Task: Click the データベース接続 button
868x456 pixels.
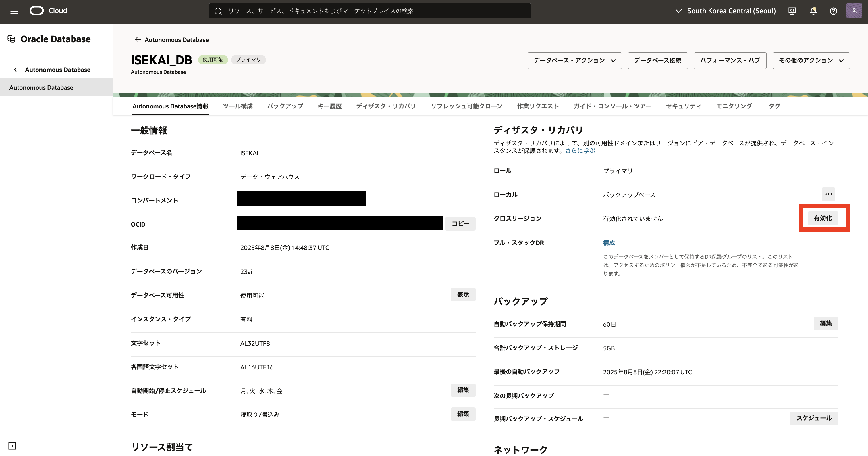Action: 657,60
